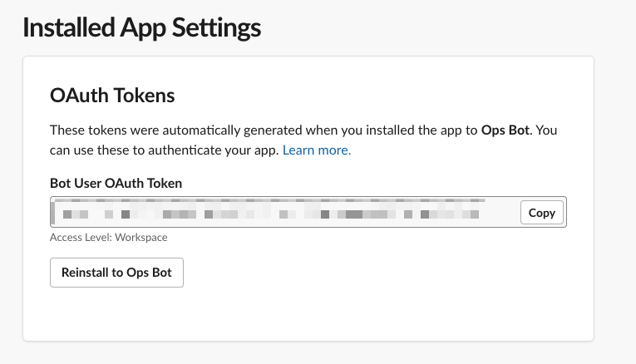Click Reinstall to Ops Bot button

pos(116,273)
